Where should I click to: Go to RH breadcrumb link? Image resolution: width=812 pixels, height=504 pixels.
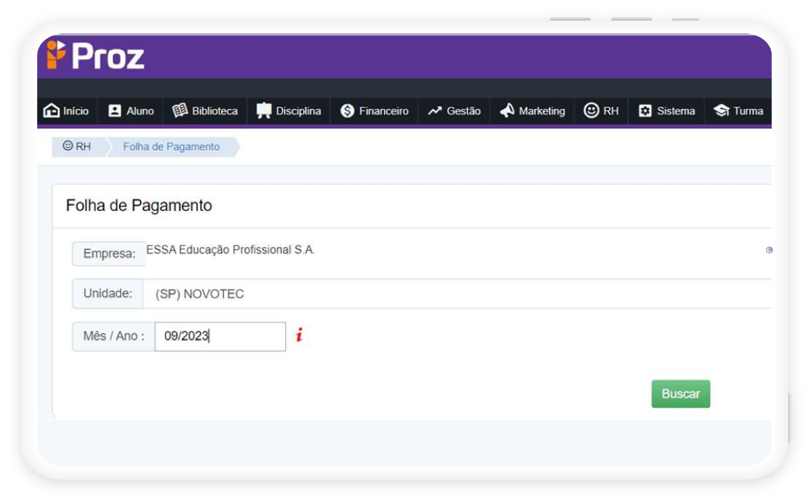tap(77, 147)
